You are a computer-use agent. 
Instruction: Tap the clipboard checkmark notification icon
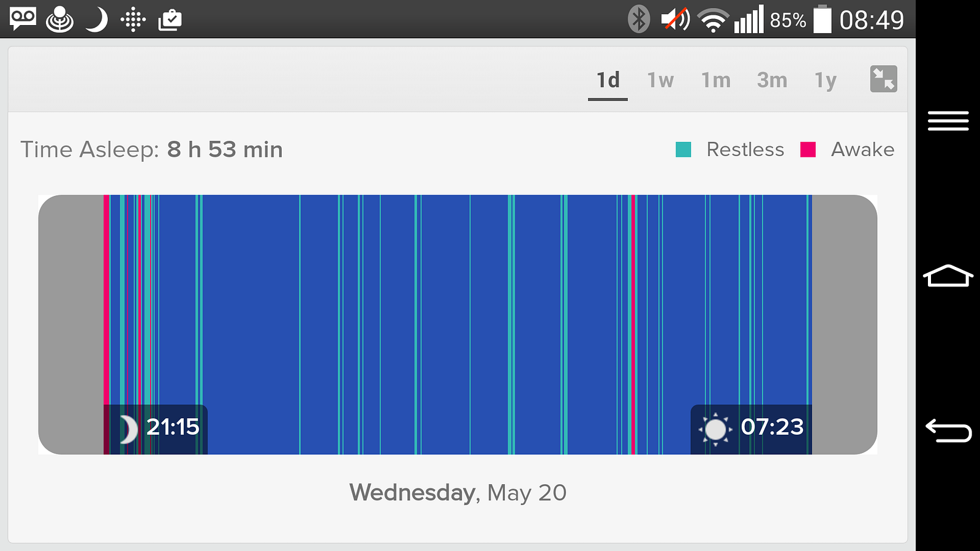(x=170, y=20)
